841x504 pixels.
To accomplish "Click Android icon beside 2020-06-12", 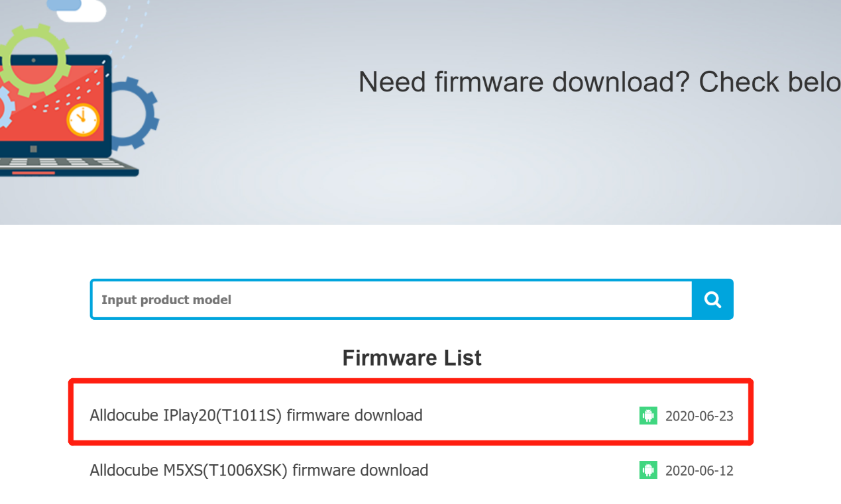I will (x=647, y=470).
